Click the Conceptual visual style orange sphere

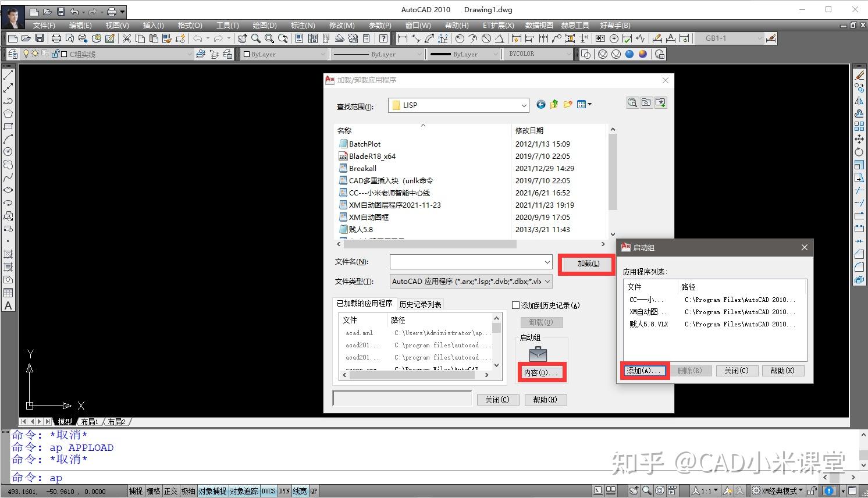coord(642,54)
